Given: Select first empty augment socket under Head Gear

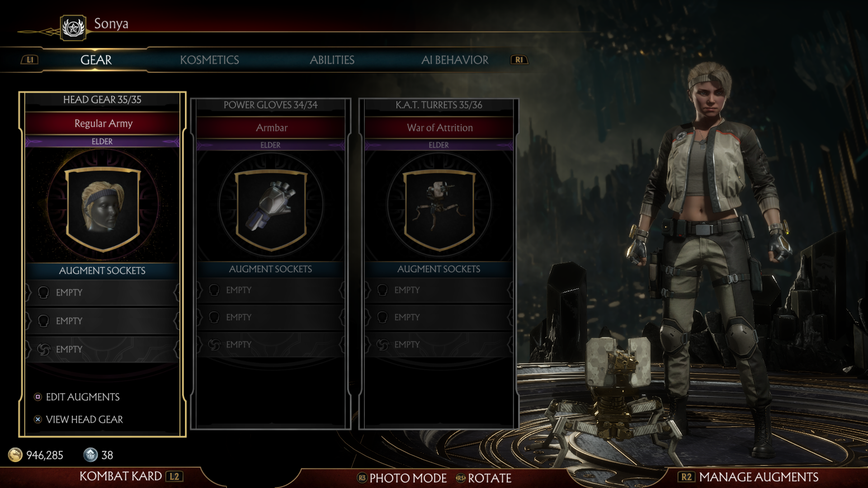Looking at the screenshot, I should (x=102, y=292).
